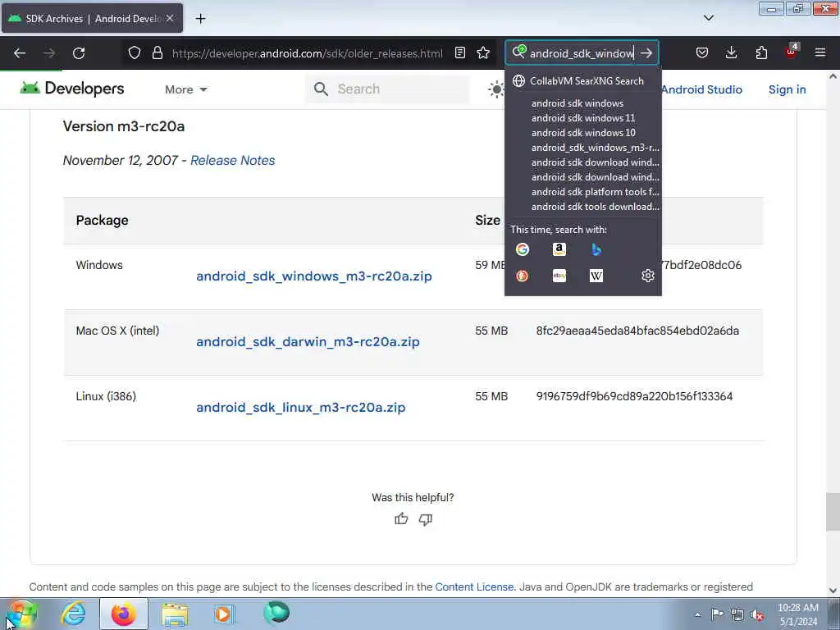Viewport: 840px width, 630px height.
Task: Download android_sdk_windows_m3-rc20a.zip
Action: pyautogui.click(x=314, y=276)
